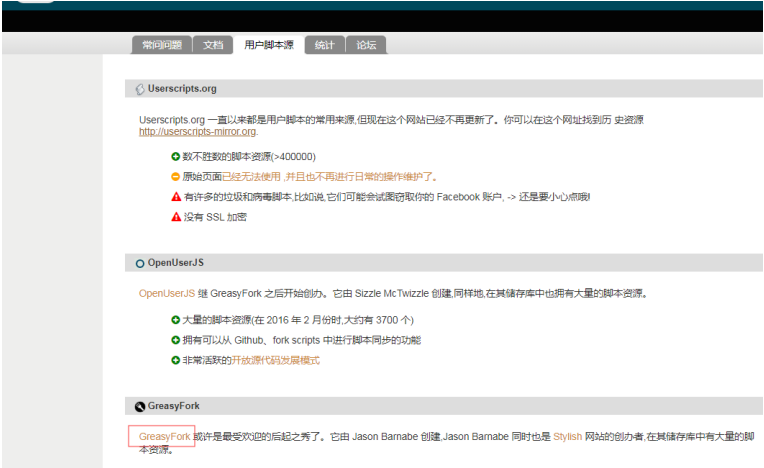764x468 pixels.
Task: Click the GreasyFork logo icon
Action: click(x=140, y=407)
